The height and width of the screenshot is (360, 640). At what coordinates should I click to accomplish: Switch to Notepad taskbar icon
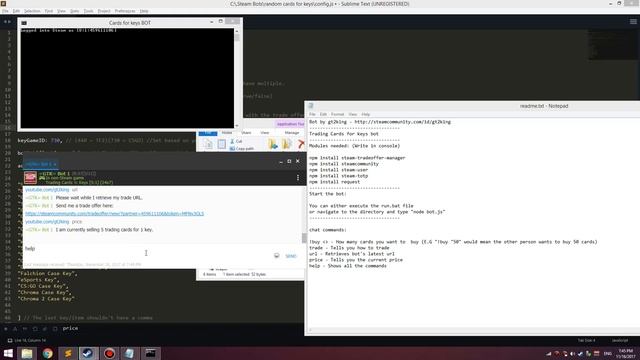(x=129, y=353)
